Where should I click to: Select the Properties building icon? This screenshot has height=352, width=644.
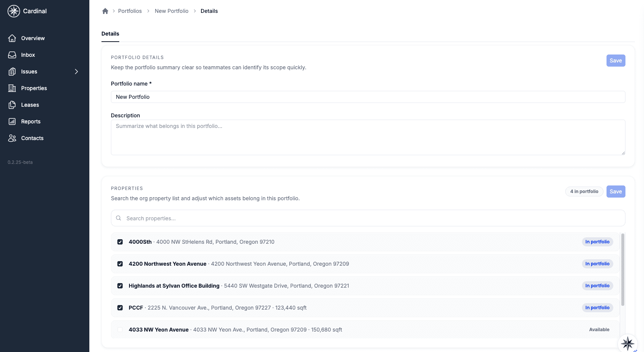coord(12,88)
